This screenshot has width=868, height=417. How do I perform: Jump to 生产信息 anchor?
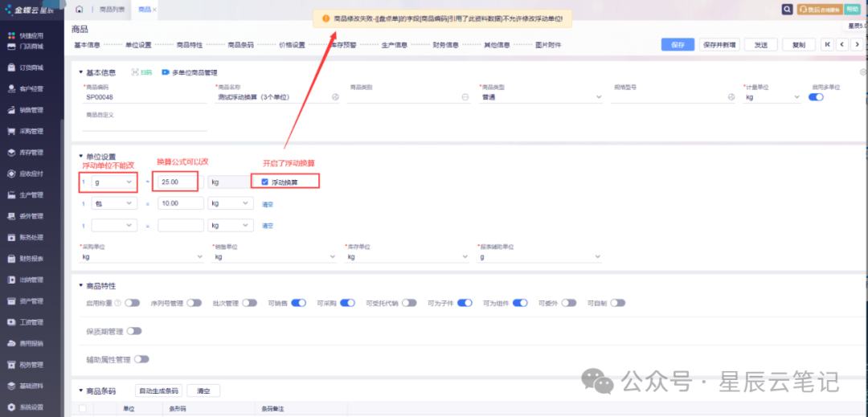point(394,45)
